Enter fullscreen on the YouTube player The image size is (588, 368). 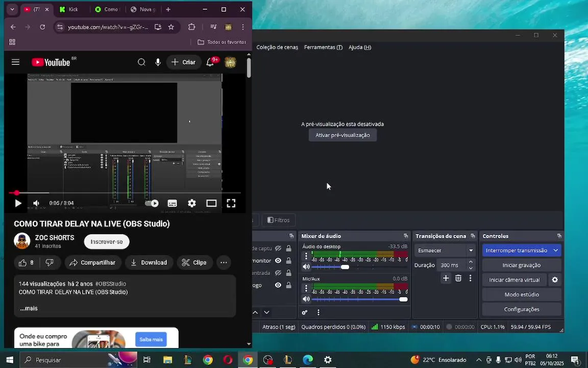[231, 203]
